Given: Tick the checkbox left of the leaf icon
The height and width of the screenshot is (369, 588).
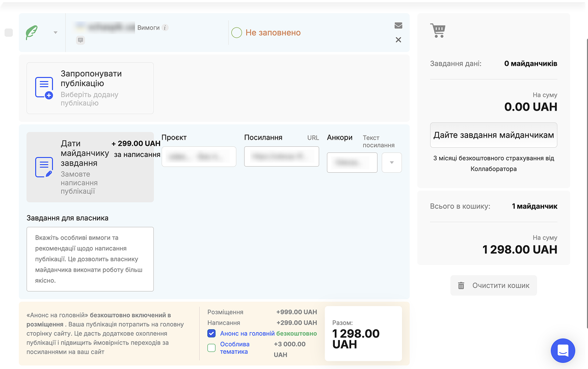Looking at the screenshot, I should pos(8,32).
